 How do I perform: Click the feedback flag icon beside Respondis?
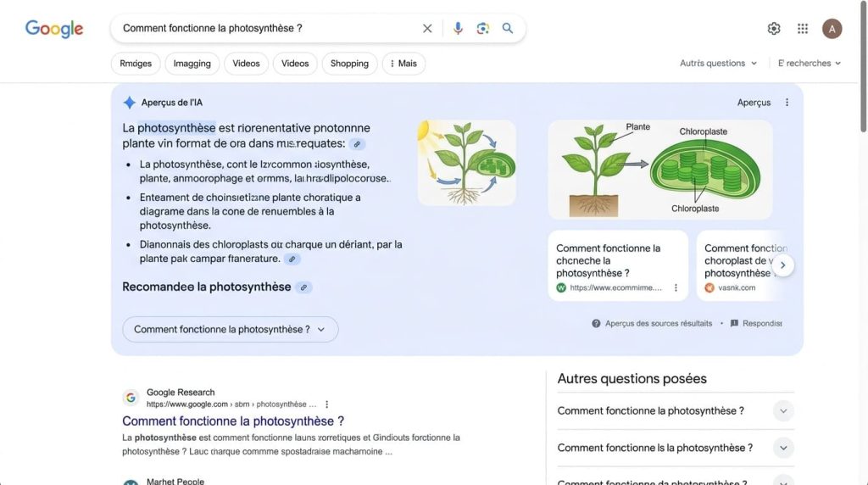tap(734, 323)
